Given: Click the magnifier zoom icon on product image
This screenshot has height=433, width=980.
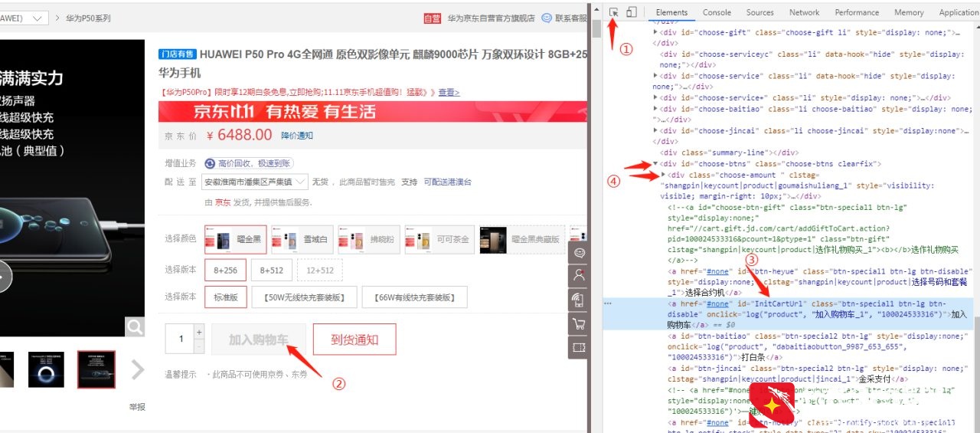Looking at the screenshot, I should 135,327.
